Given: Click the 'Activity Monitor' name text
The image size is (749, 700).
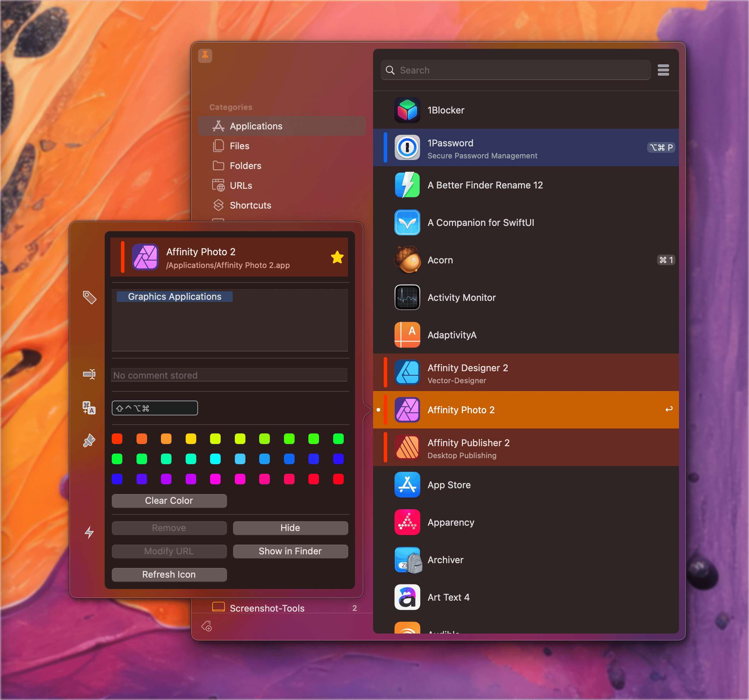Looking at the screenshot, I should click(x=461, y=298).
